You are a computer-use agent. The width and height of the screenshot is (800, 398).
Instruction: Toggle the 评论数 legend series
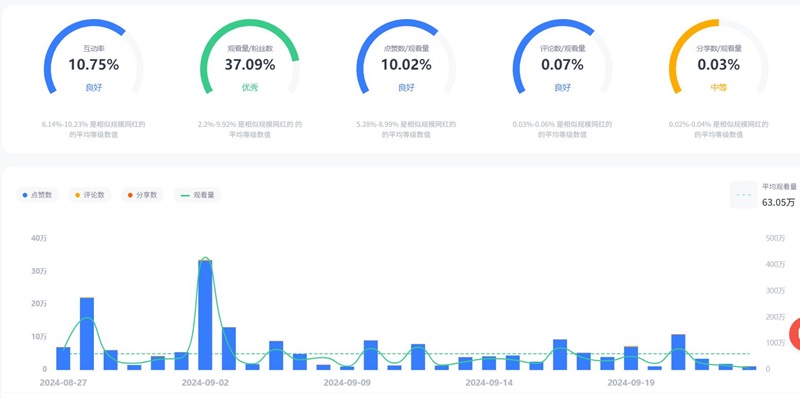click(x=89, y=195)
